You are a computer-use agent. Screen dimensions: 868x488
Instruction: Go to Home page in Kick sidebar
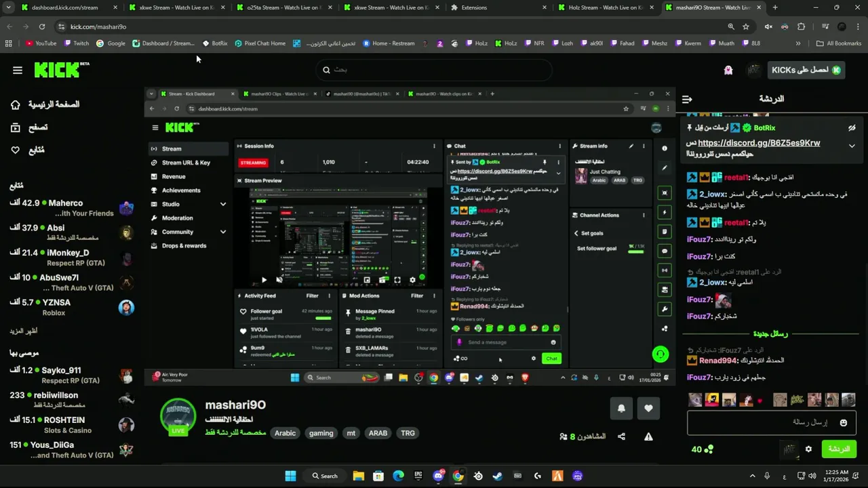(x=45, y=104)
